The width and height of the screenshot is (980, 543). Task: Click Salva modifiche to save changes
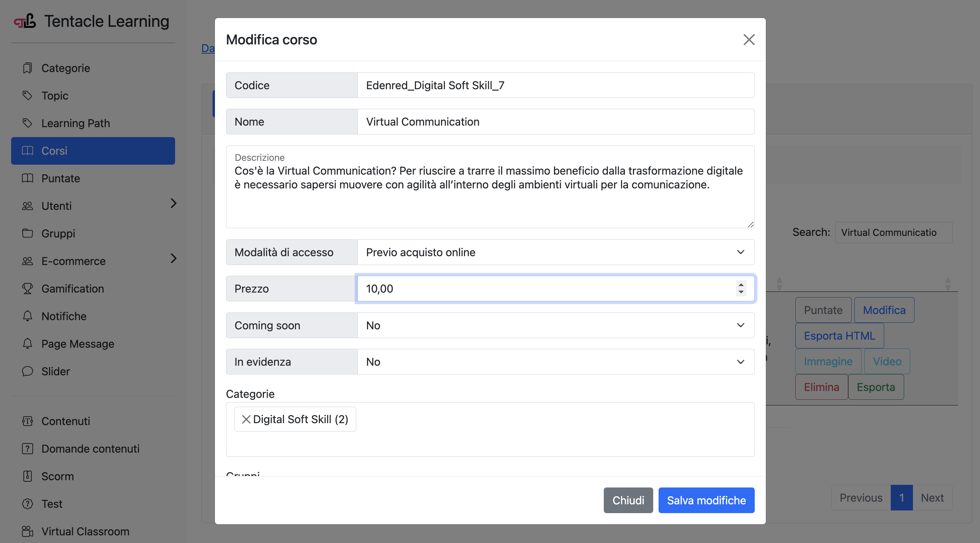706,500
